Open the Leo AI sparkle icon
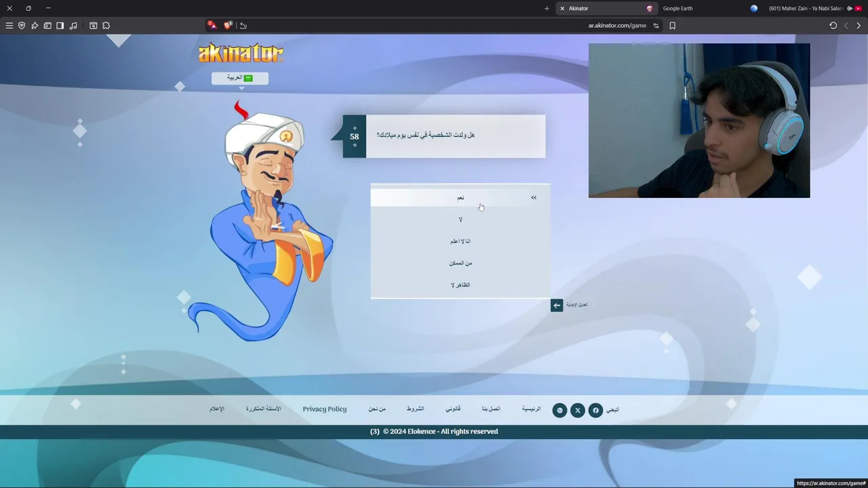 [x=35, y=26]
